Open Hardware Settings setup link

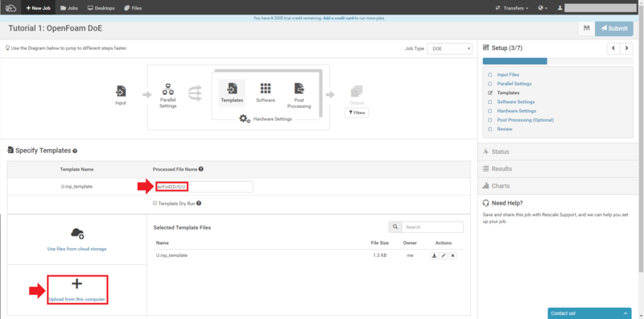tap(517, 111)
